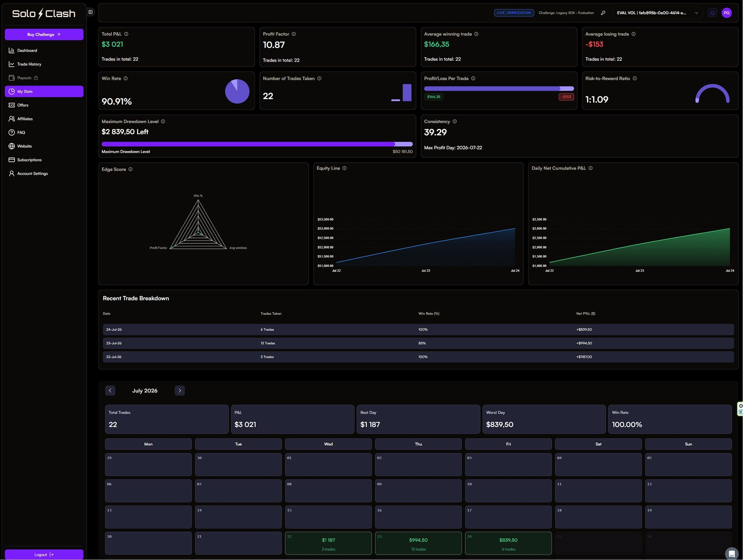Viewport: 743px width, 560px height.
Task: Click the Logout button
Action: 44,555
